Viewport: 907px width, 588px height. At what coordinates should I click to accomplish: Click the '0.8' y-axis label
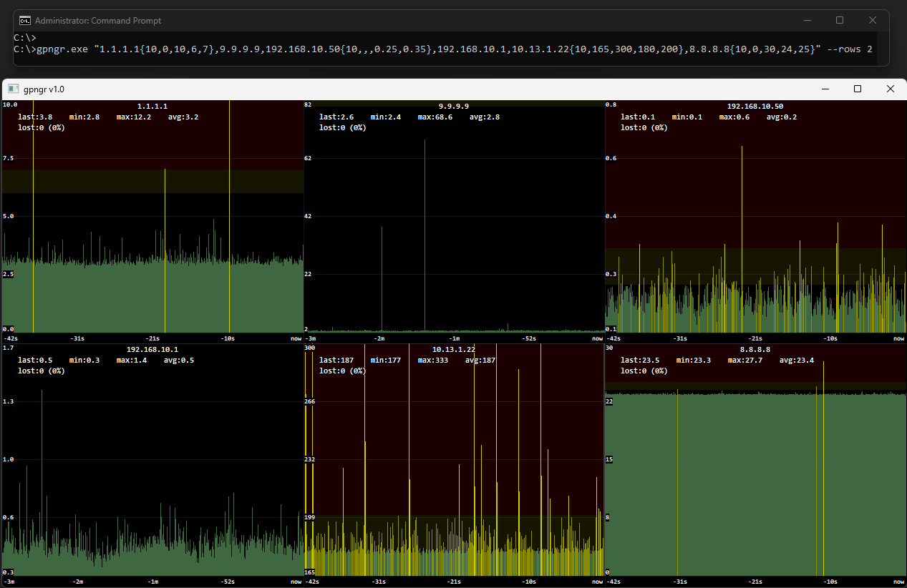pyautogui.click(x=611, y=104)
